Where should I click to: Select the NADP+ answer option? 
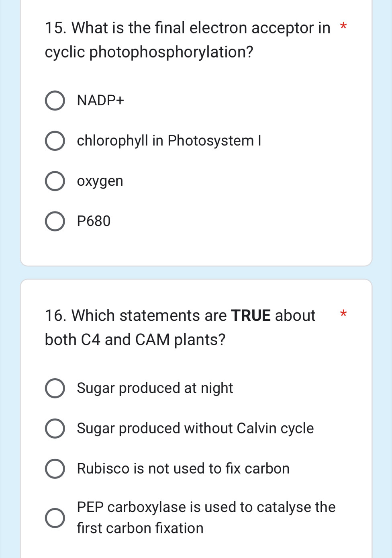pyautogui.click(x=55, y=101)
